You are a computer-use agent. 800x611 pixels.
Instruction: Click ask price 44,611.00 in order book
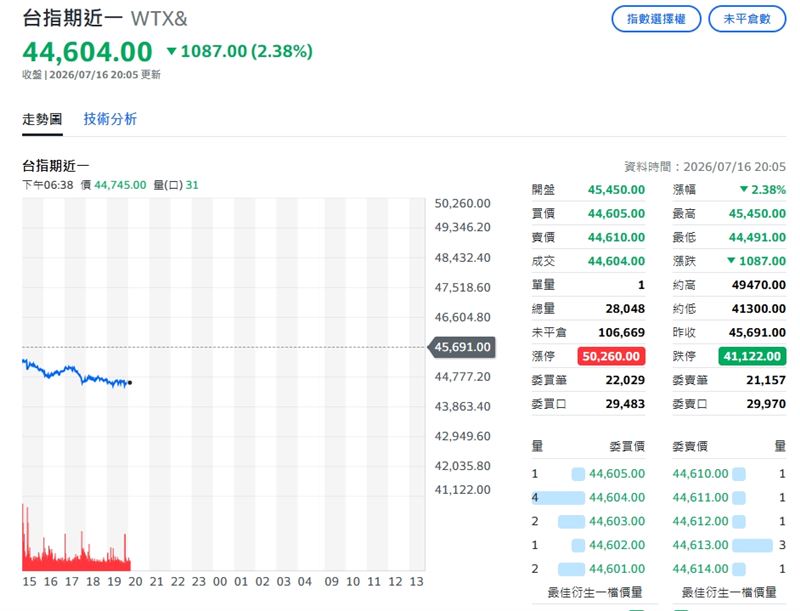pos(701,497)
